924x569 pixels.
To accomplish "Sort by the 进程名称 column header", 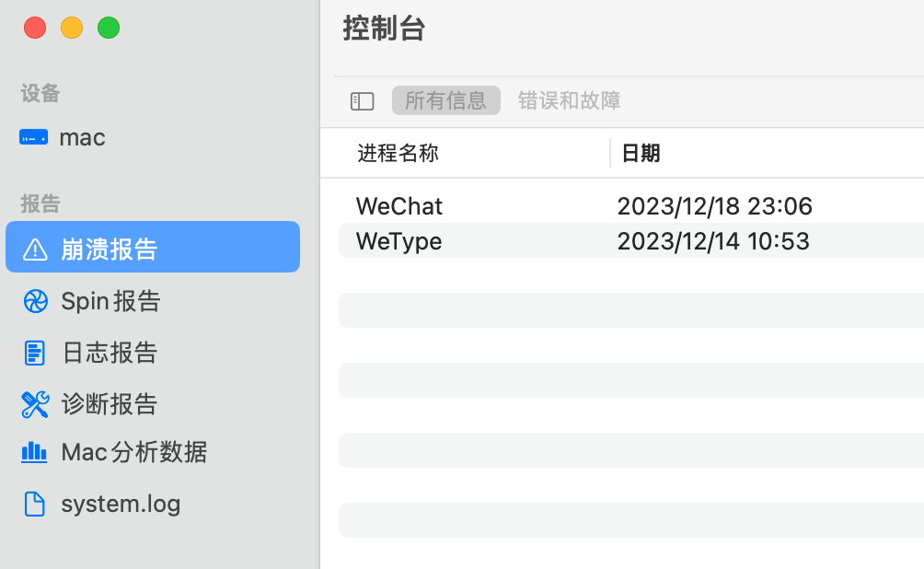I will [x=398, y=153].
